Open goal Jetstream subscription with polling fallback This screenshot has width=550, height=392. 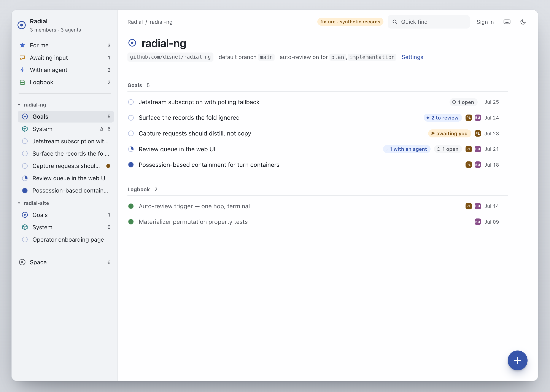(199, 102)
